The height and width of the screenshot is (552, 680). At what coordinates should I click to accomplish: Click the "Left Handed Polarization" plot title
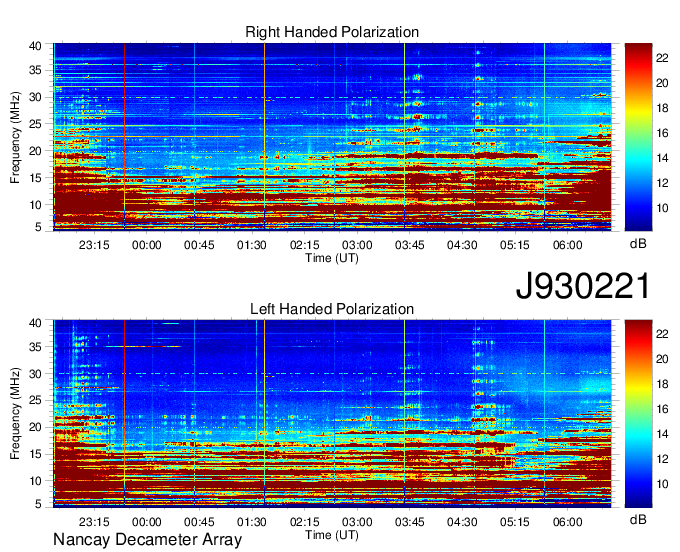pyautogui.click(x=332, y=309)
